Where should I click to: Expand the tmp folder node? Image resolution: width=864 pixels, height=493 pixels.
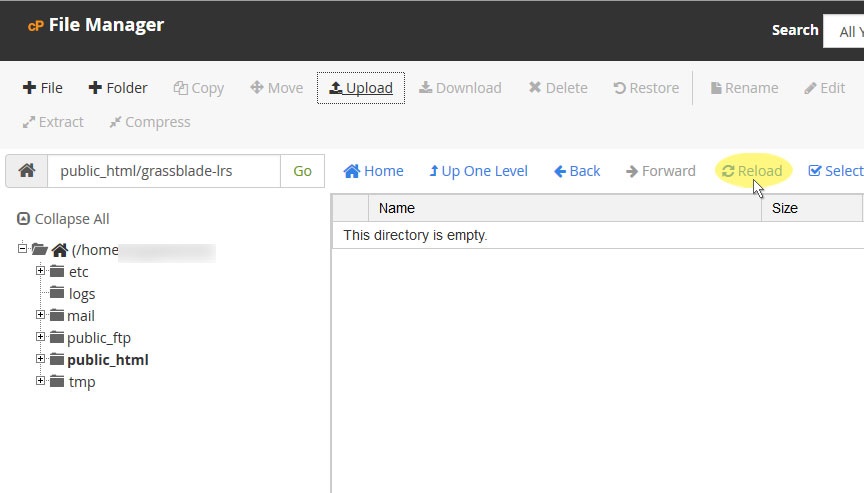coord(41,381)
